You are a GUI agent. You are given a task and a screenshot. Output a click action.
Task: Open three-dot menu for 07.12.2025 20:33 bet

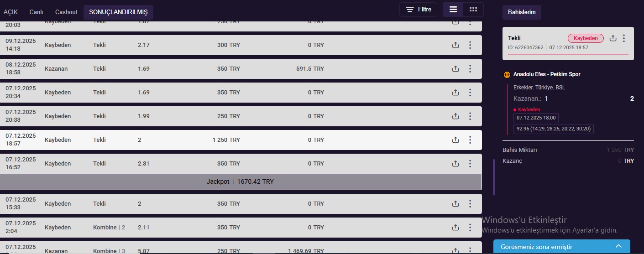click(470, 116)
